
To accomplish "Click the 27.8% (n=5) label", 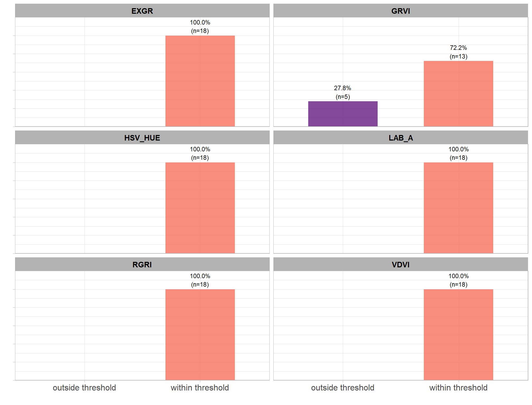I will point(343,92).
